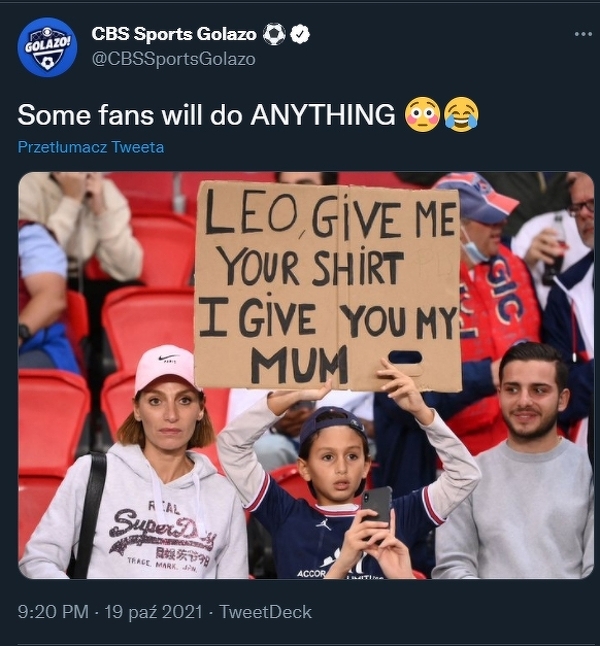Click the verified checkmark badge
This screenshot has height=646, width=600.
pyautogui.click(x=300, y=35)
